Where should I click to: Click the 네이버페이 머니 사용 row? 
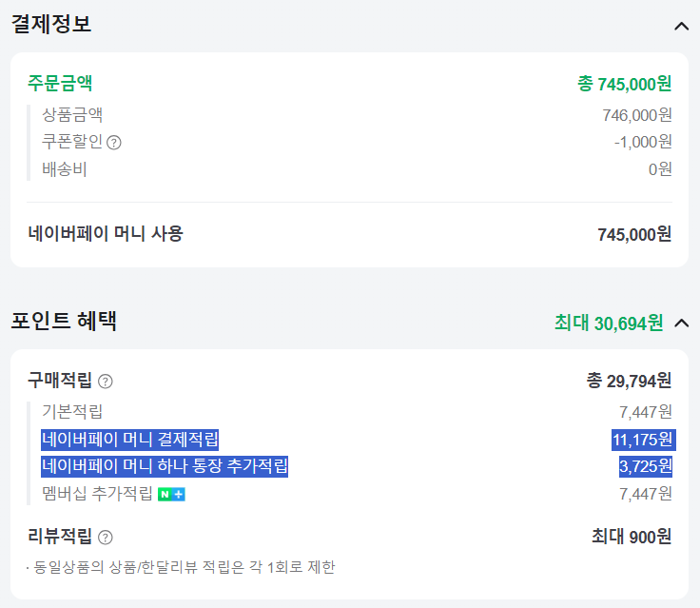(350, 234)
